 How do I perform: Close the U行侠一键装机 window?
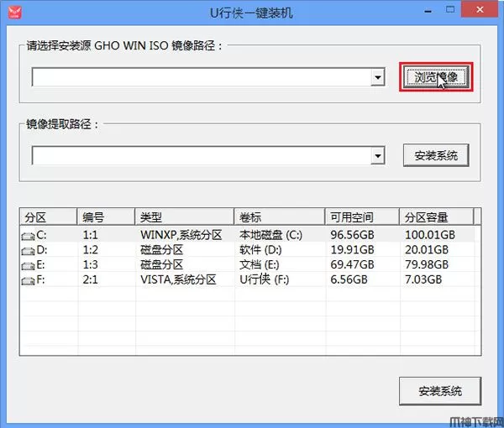tap(480, 9)
